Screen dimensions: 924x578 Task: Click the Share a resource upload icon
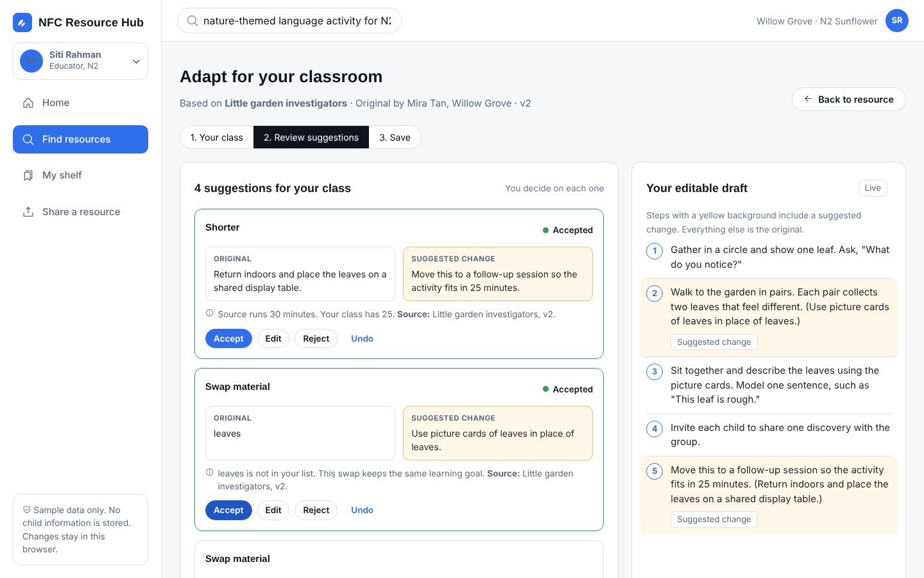(x=28, y=212)
